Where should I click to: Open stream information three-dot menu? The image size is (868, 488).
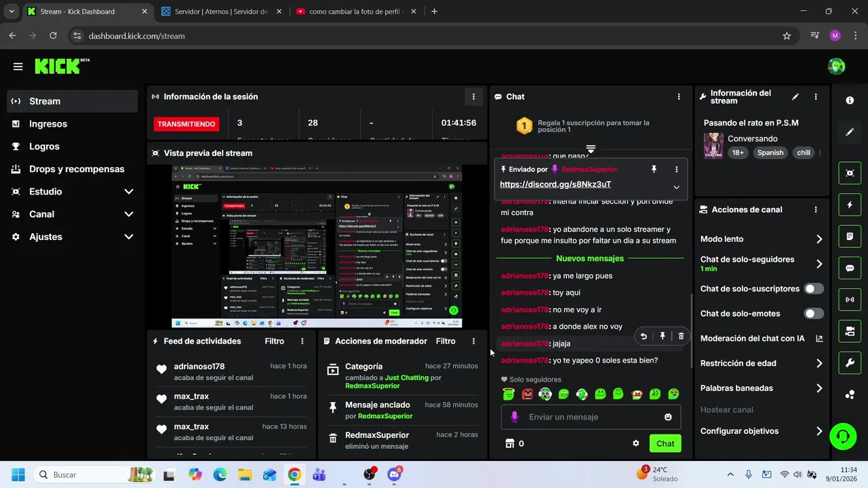point(816,97)
